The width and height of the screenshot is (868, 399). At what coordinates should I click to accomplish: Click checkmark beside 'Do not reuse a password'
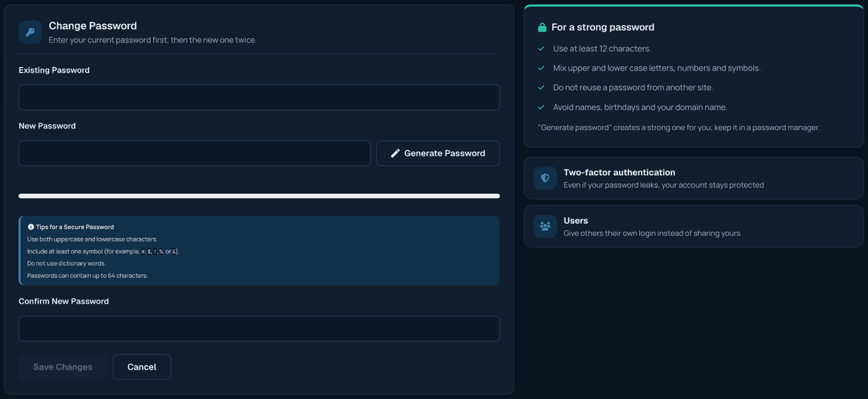(x=541, y=87)
